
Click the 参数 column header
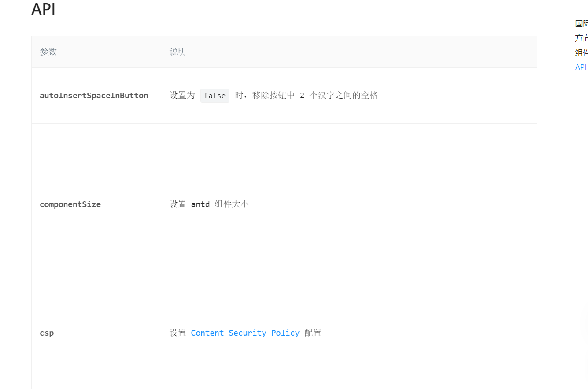pos(48,52)
